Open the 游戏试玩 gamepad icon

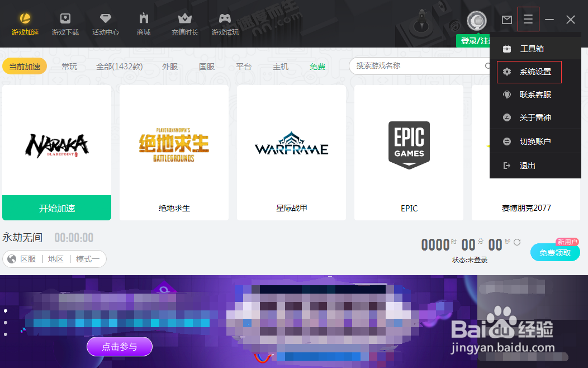click(x=225, y=18)
